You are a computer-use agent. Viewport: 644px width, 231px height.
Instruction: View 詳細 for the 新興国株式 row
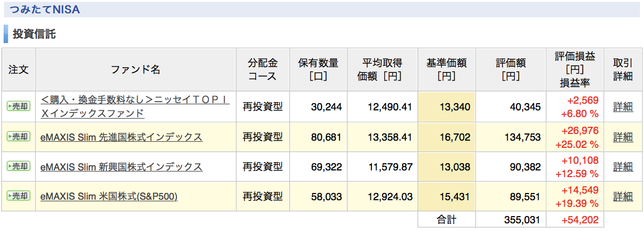(x=623, y=167)
